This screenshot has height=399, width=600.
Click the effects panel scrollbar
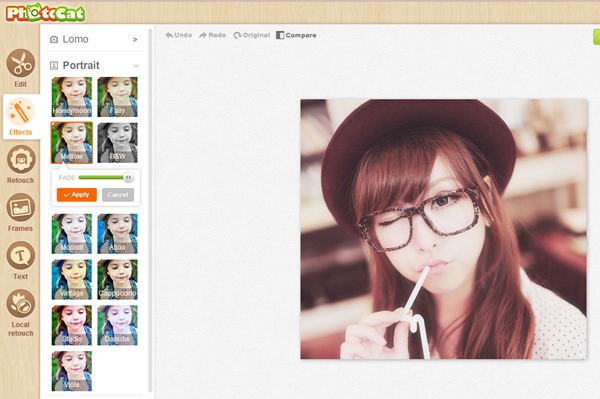click(150, 210)
